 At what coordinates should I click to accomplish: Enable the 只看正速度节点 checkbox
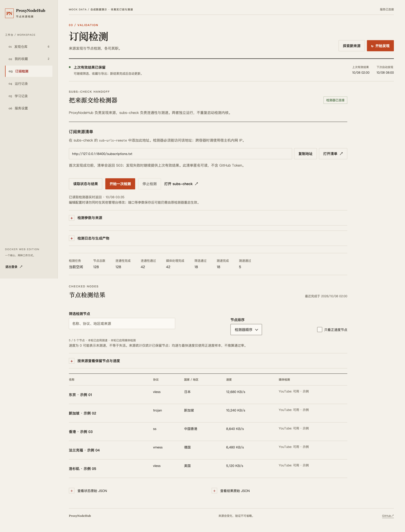coord(320,330)
